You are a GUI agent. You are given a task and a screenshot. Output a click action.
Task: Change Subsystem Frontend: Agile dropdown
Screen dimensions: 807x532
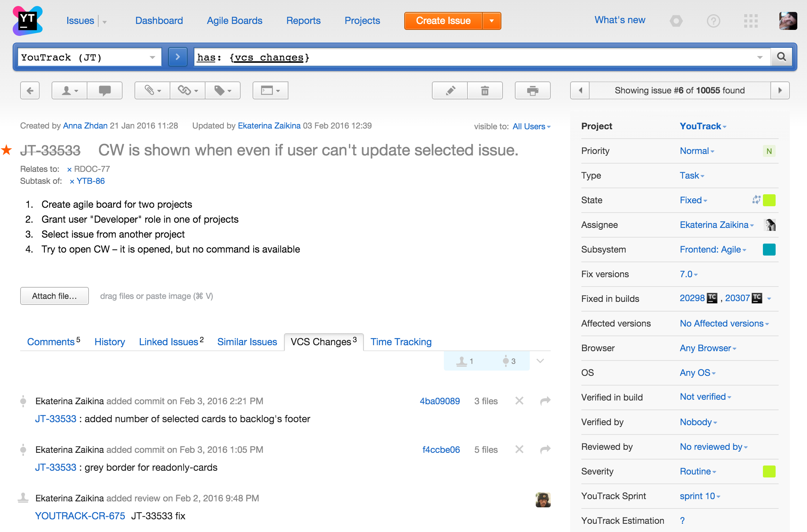click(713, 250)
